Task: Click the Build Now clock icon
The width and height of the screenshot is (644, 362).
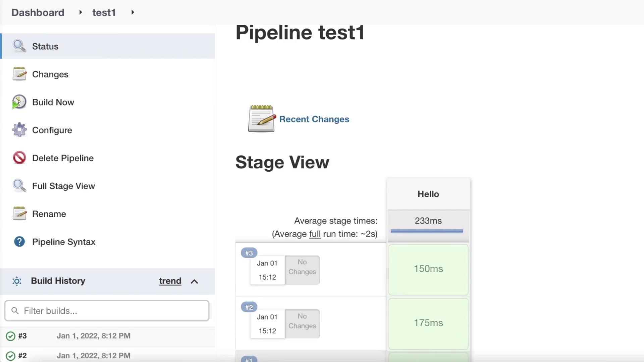Action: [19, 102]
